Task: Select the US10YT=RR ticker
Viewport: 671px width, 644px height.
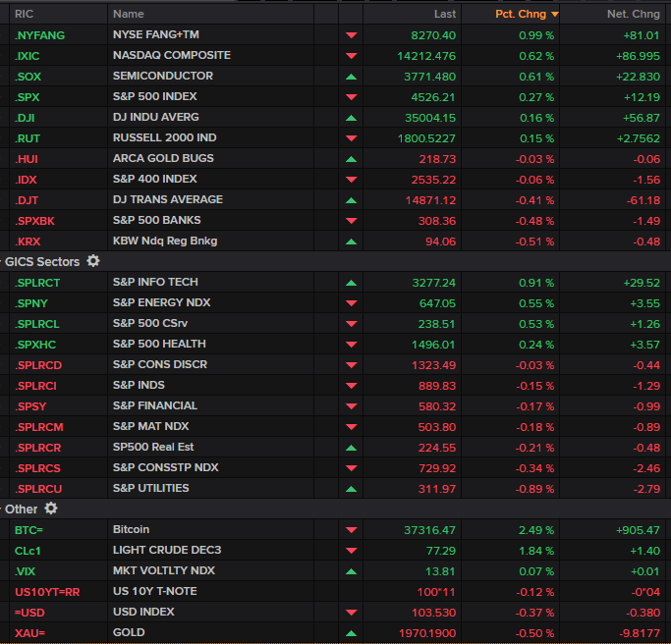Action: point(47,592)
